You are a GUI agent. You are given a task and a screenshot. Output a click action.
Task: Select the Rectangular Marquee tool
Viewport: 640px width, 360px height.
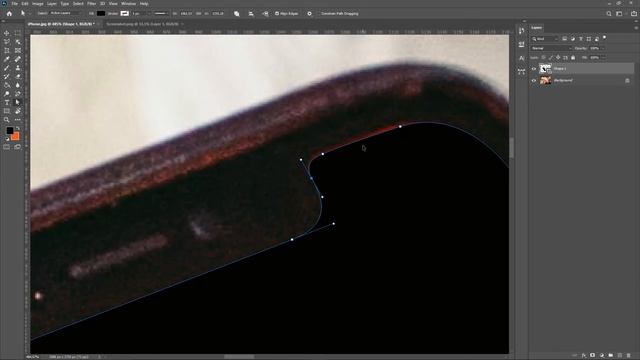point(18,33)
